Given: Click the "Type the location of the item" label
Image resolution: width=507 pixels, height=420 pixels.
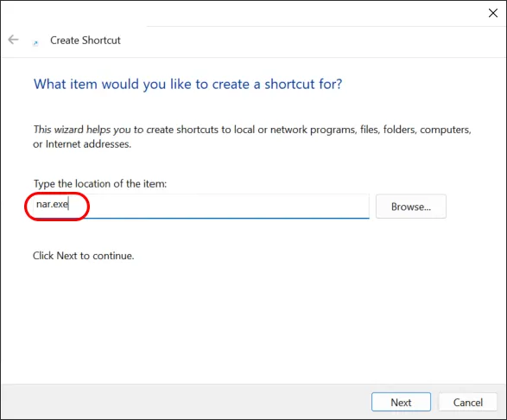Looking at the screenshot, I should tap(100, 184).
